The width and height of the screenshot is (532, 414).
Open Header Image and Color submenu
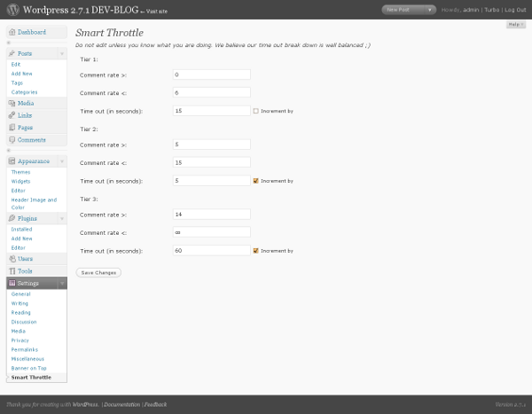click(x=34, y=204)
